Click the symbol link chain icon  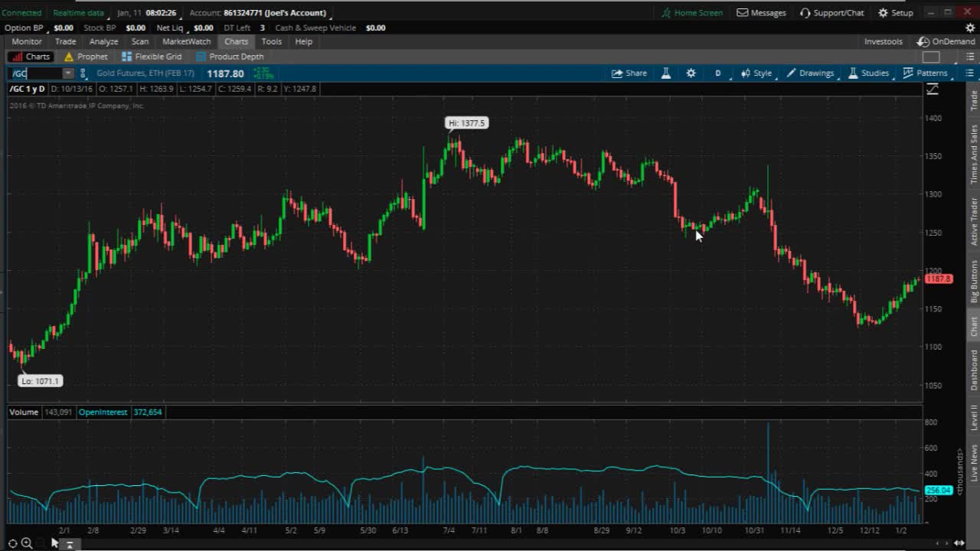(83, 73)
